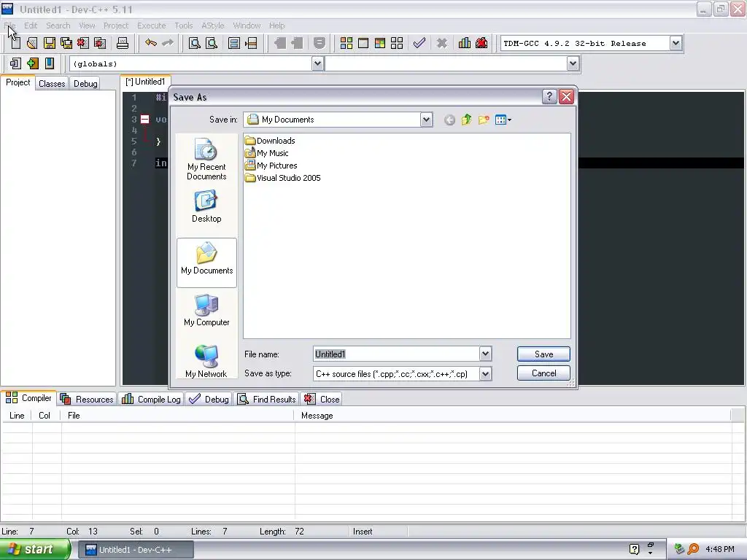Click the Run window icon
Image resolution: width=747 pixels, height=560 pixels.
363,43
